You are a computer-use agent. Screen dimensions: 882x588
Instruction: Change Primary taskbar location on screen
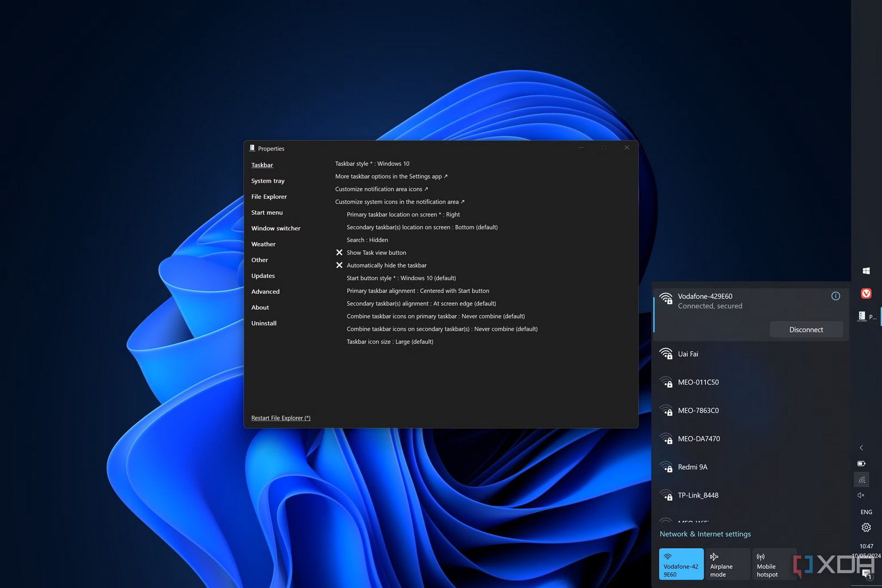pyautogui.click(x=403, y=215)
